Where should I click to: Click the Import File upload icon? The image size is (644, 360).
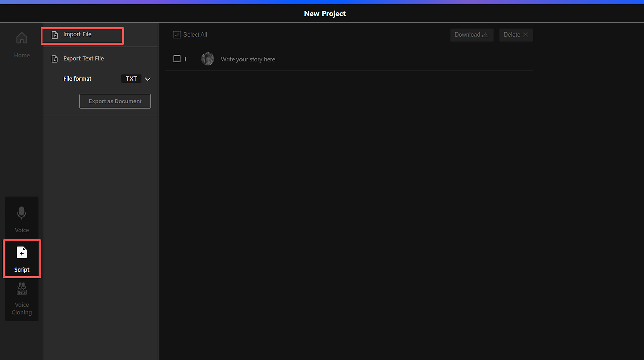point(55,35)
